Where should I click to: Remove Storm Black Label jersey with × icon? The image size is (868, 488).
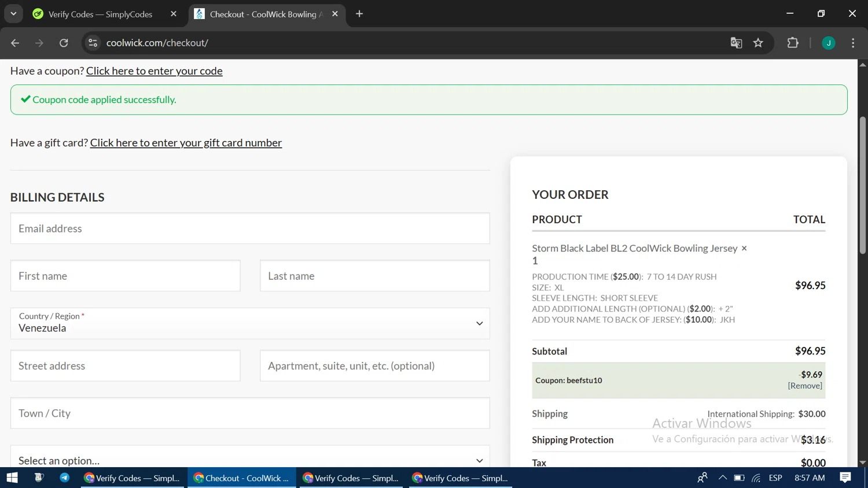click(744, 249)
